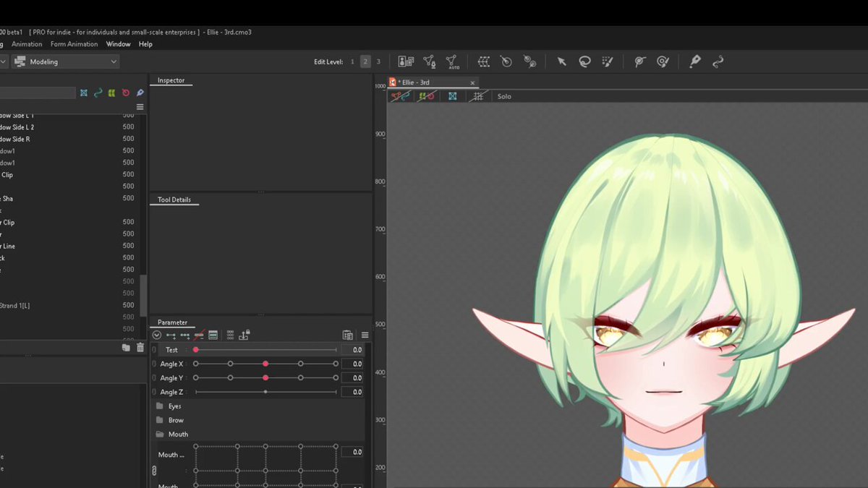Toggle ArtMesh filter icon in parts panel

(x=84, y=93)
